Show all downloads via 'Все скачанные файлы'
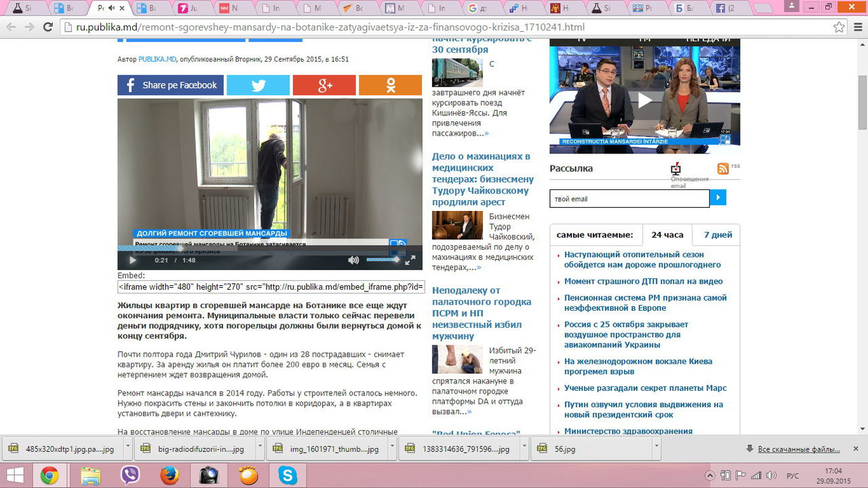 click(793, 449)
